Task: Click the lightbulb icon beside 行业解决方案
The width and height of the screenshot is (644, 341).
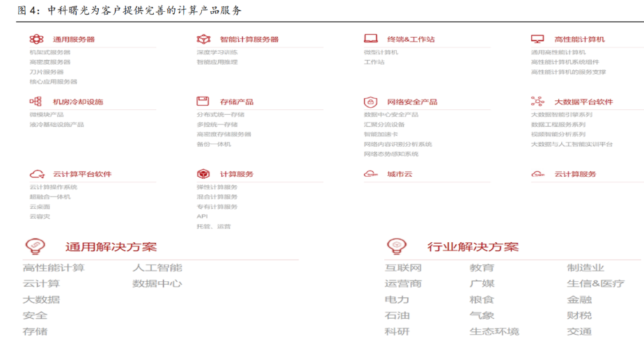Action: point(397,246)
